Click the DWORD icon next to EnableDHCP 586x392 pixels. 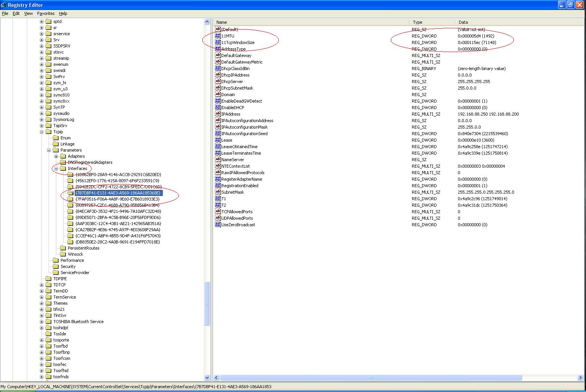pyautogui.click(x=218, y=108)
